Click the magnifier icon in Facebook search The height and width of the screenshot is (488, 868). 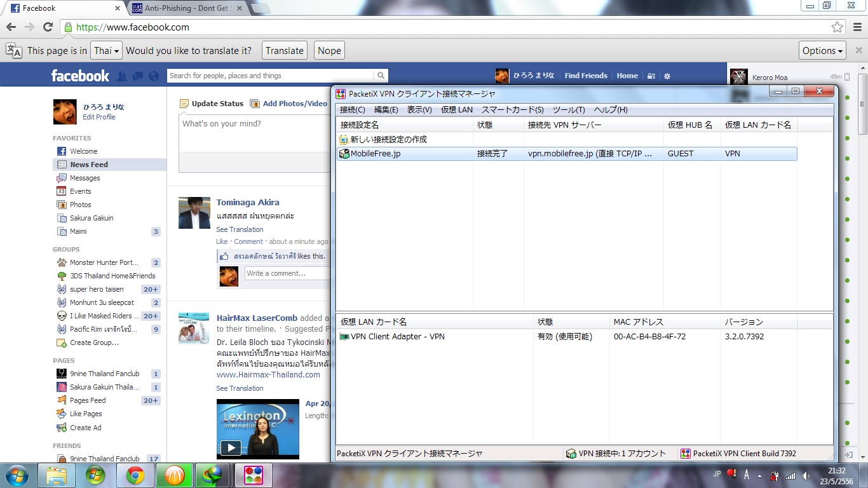tap(381, 76)
